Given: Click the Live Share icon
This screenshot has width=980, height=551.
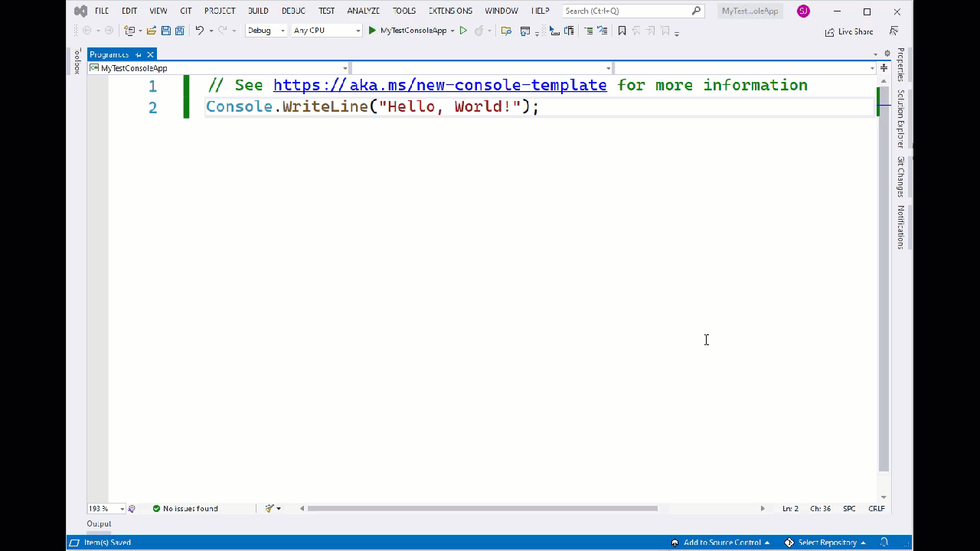Looking at the screenshot, I should pyautogui.click(x=830, y=31).
